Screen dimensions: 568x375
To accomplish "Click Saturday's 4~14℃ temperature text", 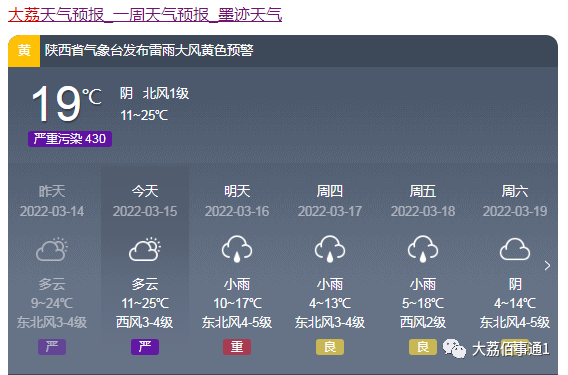I will pyautogui.click(x=515, y=303).
